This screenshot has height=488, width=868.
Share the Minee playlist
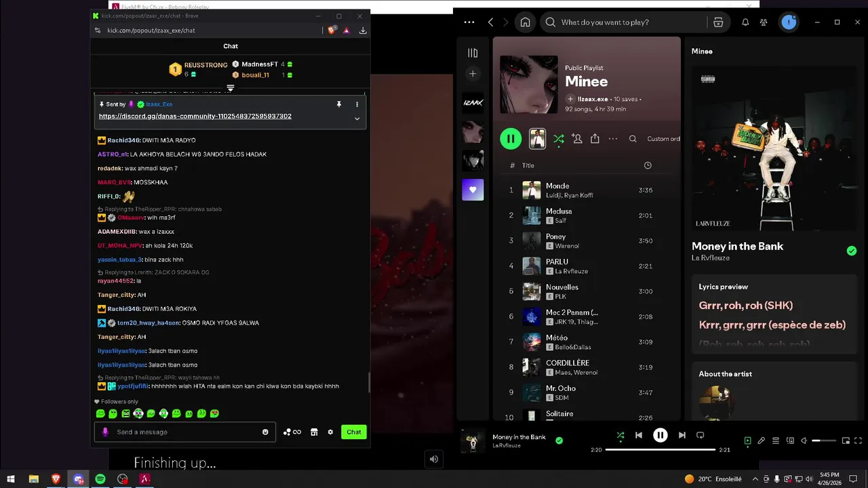(x=595, y=139)
